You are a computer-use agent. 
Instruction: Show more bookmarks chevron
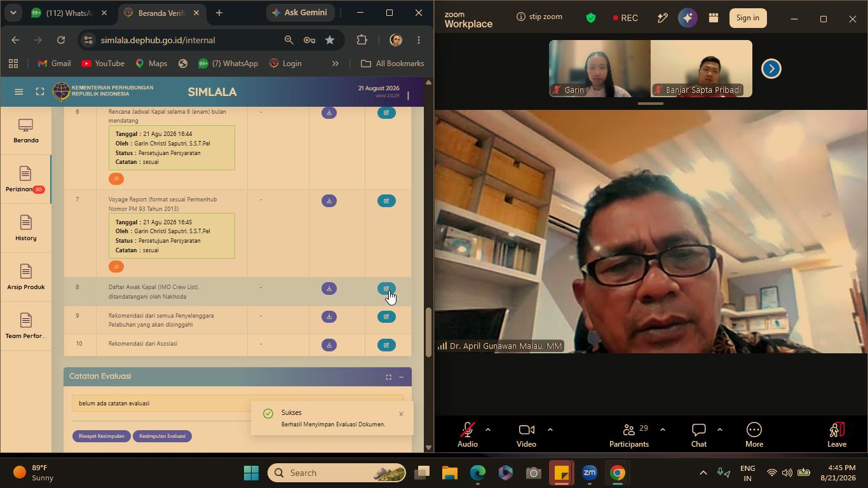(x=336, y=64)
